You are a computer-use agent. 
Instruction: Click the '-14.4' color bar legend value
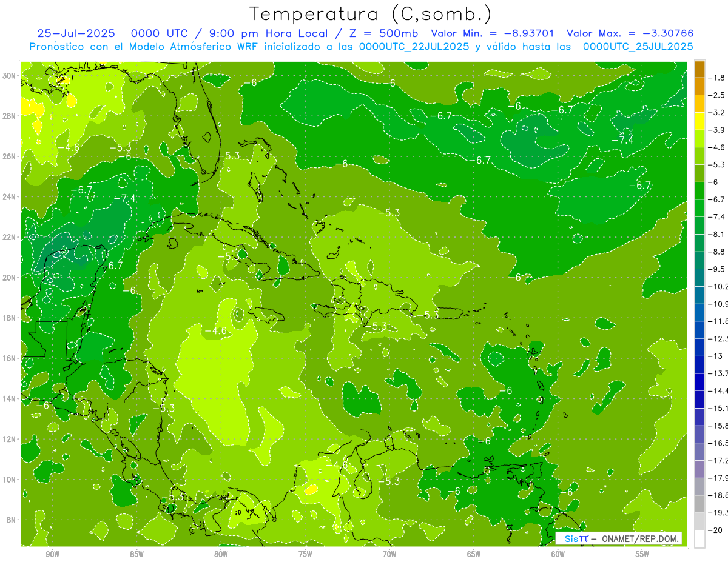pyautogui.click(x=718, y=390)
